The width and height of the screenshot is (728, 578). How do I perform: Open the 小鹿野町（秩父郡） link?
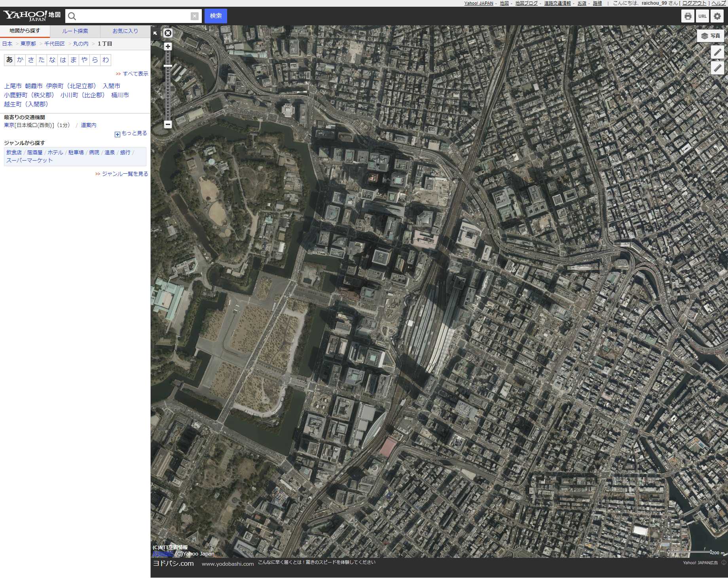tap(29, 95)
